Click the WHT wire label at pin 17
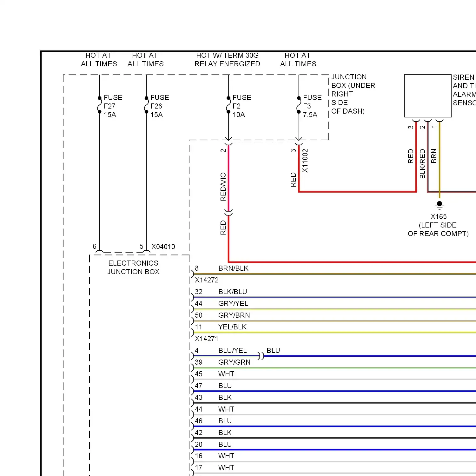The height and width of the screenshot is (476, 476). tap(226, 467)
